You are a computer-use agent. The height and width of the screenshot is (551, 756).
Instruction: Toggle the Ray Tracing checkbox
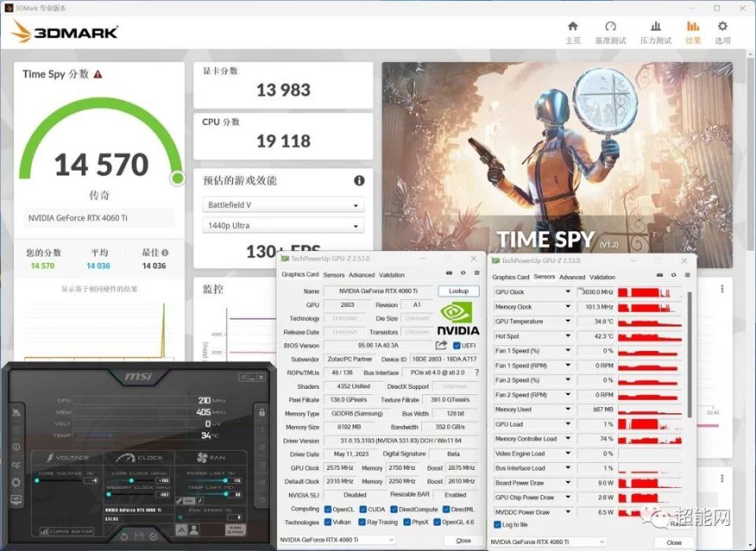point(361,522)
